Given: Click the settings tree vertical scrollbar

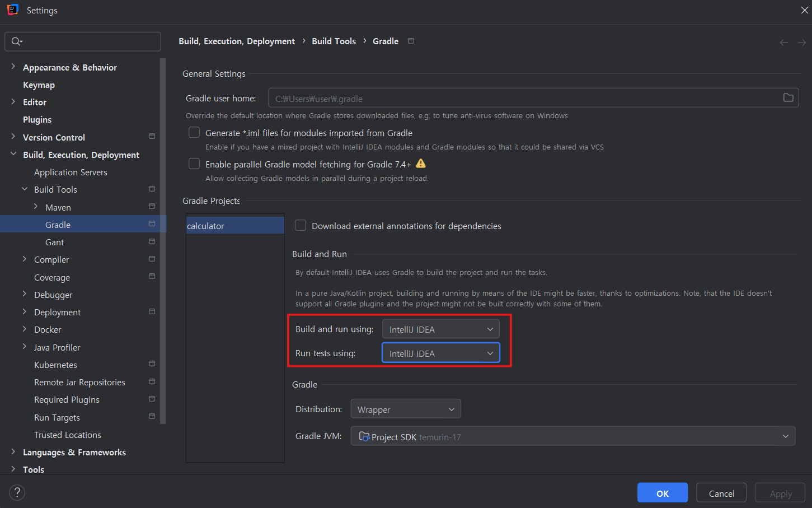Looking at the screenshot, I should point(163,241).
